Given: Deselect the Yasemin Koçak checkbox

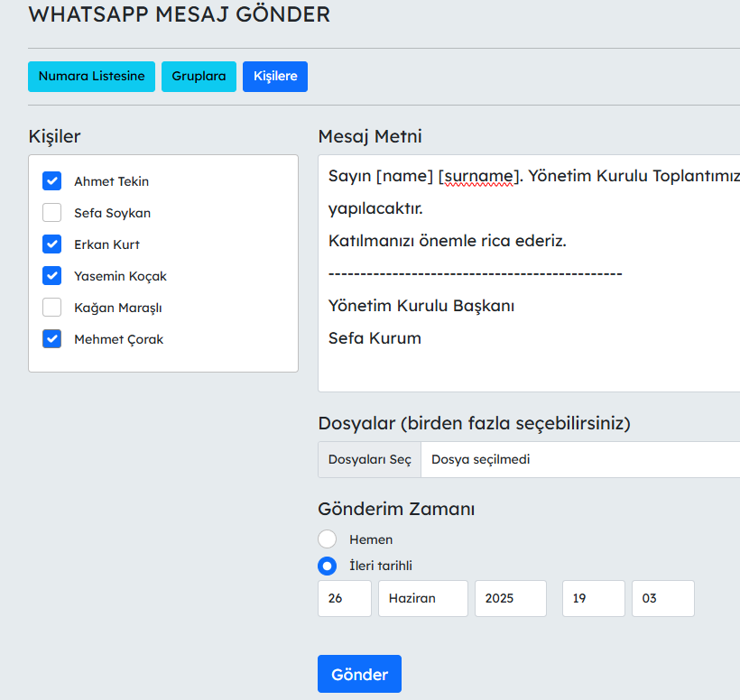Looking at the screenshot, I should [x=51, y=276].
